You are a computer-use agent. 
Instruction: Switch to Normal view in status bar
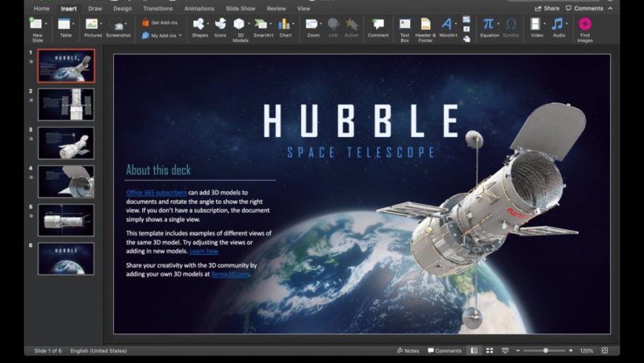(x=474, y=350)
